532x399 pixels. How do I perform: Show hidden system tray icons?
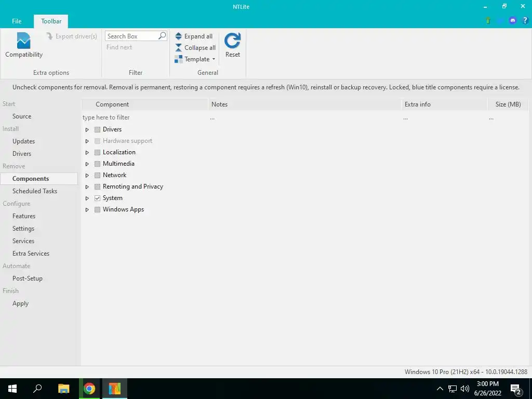(x=440, y=389)
